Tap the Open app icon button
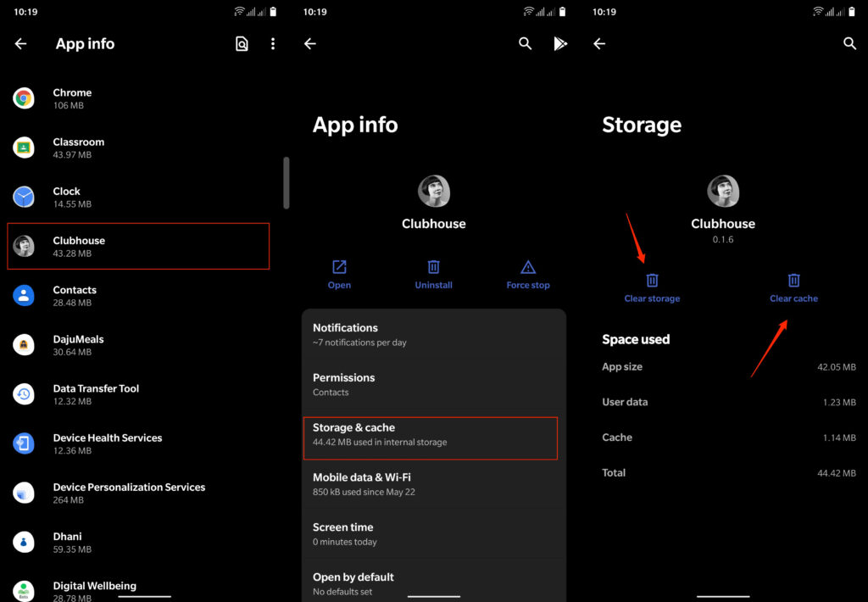This screenshot has width=868, height=602. pos(339,267)
